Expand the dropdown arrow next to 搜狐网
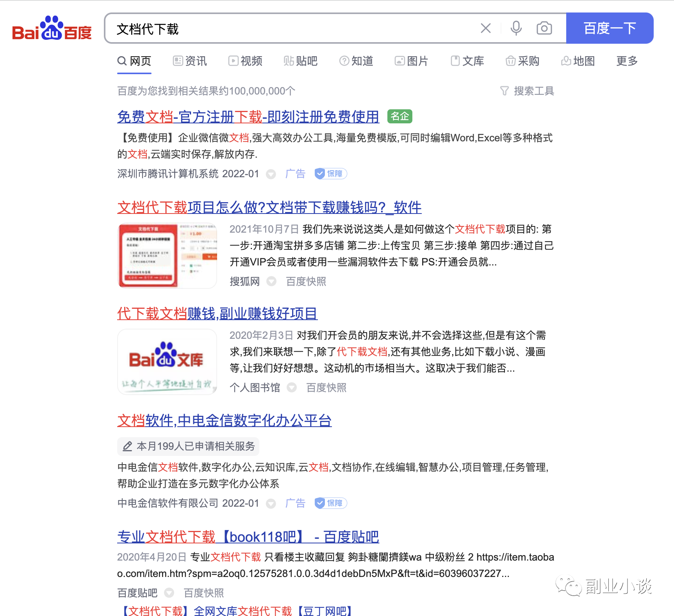The height and width of the screenshot is (616, 674). tap(271, 281)
